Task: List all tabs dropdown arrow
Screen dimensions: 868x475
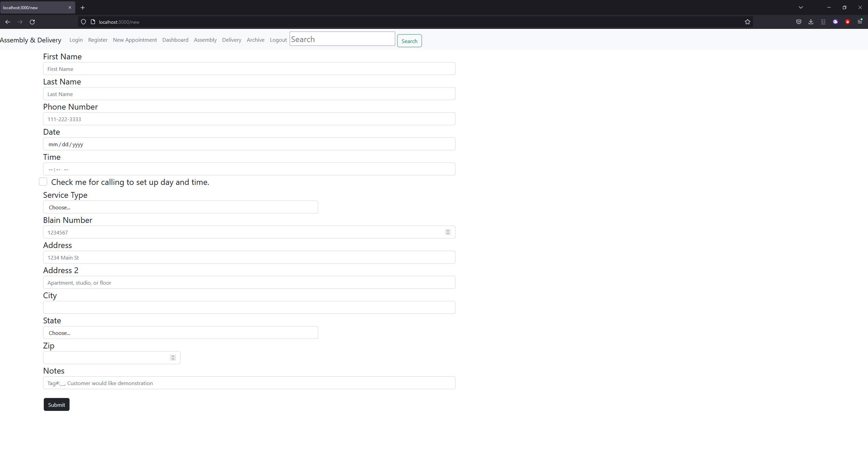Action: (801, 7)
